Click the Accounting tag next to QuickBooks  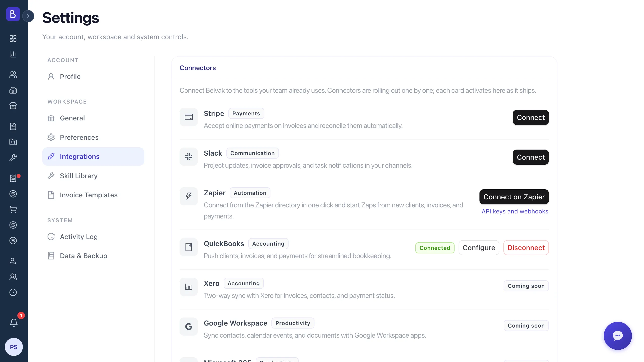[x=268, y=244]
